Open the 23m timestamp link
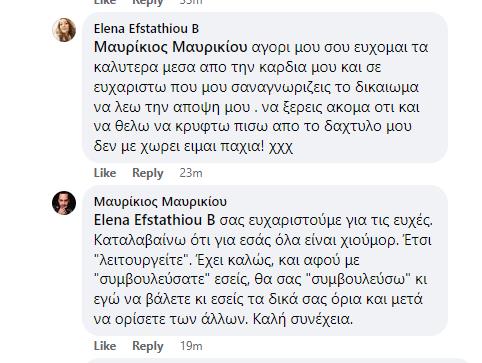This screenshot has height=363, width=482. (x=191, y=173)
